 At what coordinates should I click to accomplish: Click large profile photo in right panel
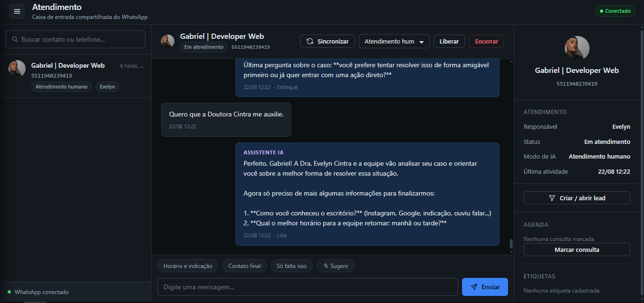point(577,48)
